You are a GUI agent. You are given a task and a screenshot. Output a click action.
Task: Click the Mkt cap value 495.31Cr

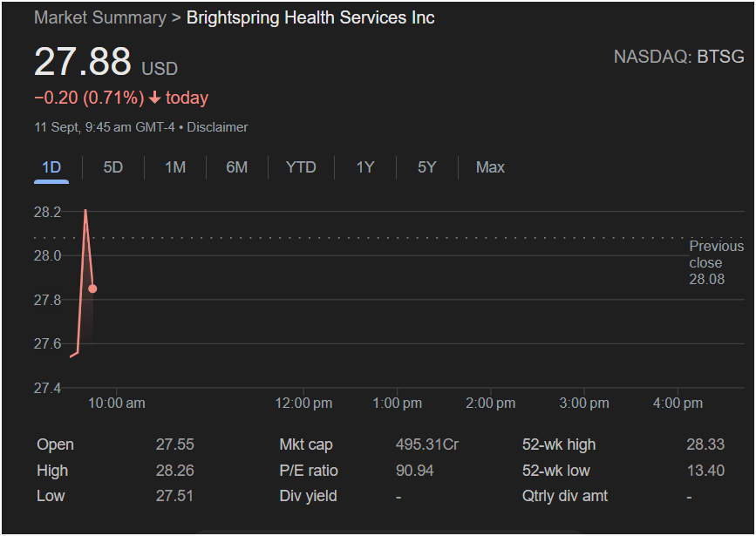pos(427,444)
